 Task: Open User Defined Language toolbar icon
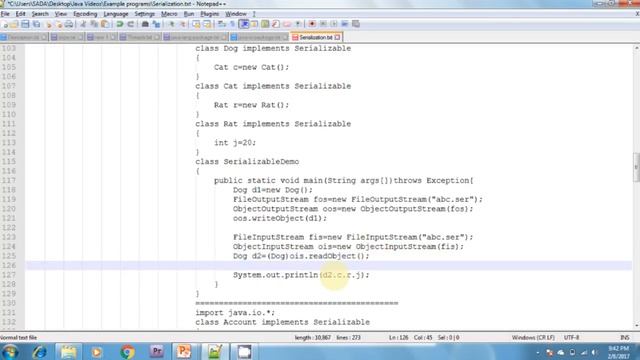(x=254, y=24)
